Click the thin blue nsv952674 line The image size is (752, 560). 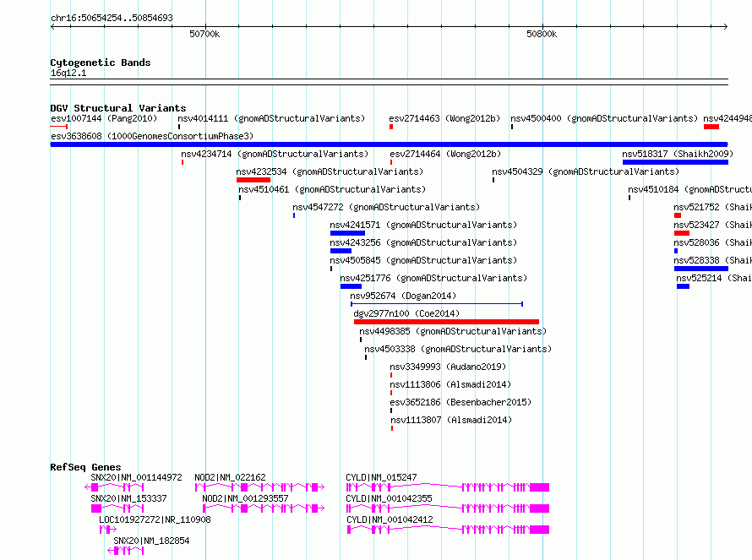pos(437,304)
